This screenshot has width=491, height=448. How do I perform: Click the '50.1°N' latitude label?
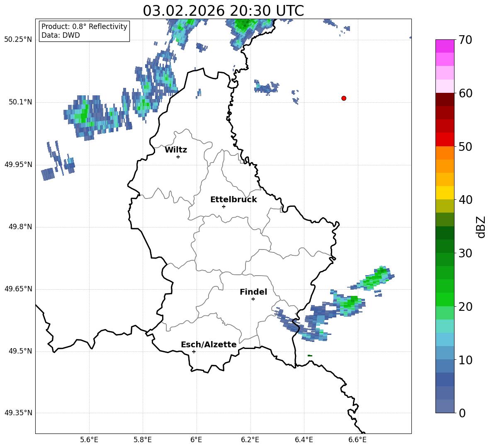[x=20, y=102]
